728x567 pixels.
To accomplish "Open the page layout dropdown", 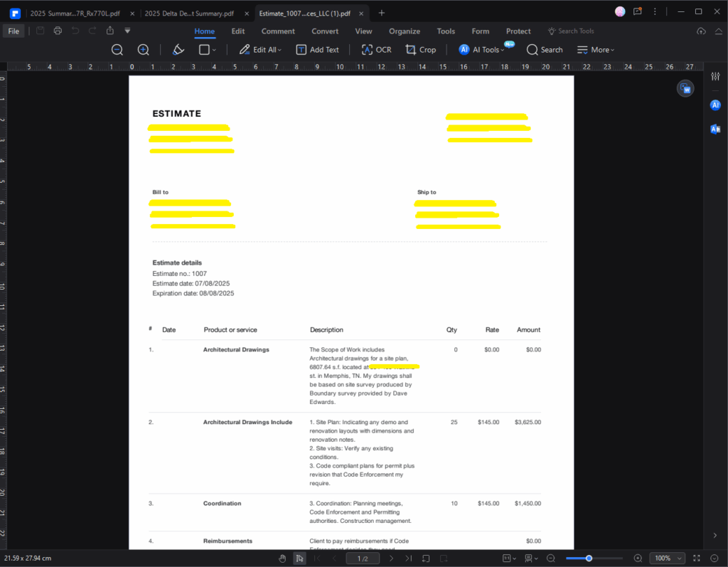I will (531, 558).
